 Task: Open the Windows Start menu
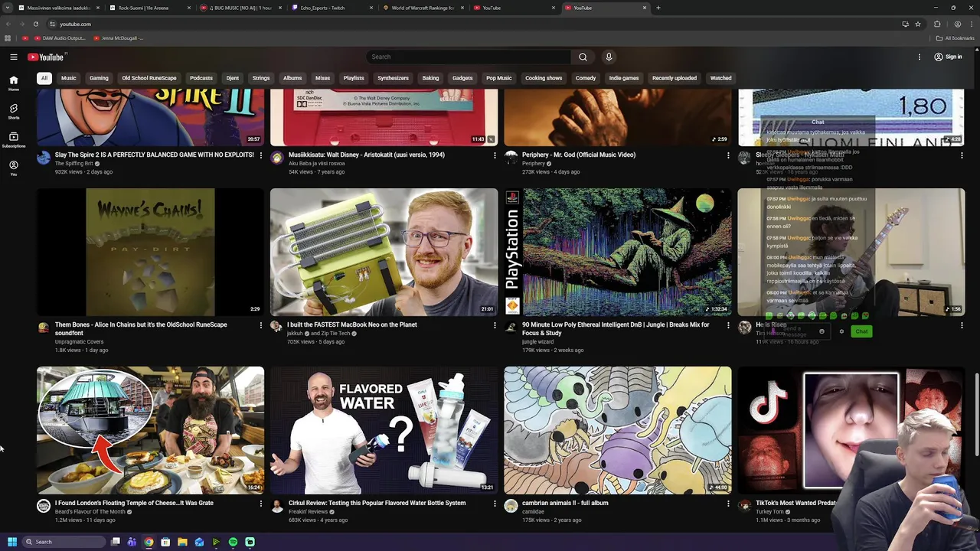12,542
